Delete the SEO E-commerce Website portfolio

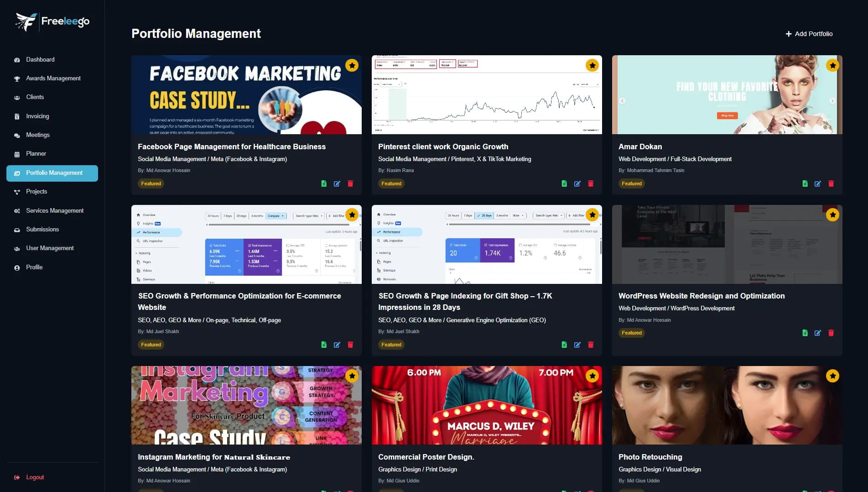coord(350,345)
